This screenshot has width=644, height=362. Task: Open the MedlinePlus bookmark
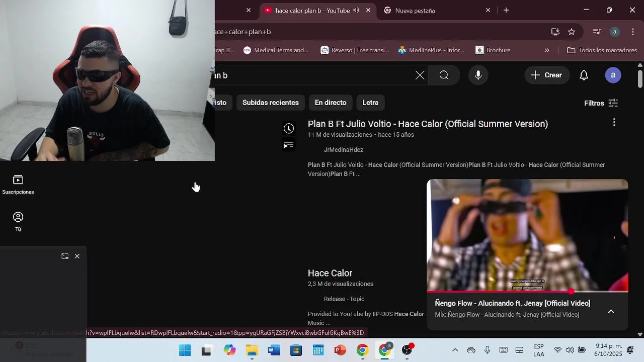432,50
